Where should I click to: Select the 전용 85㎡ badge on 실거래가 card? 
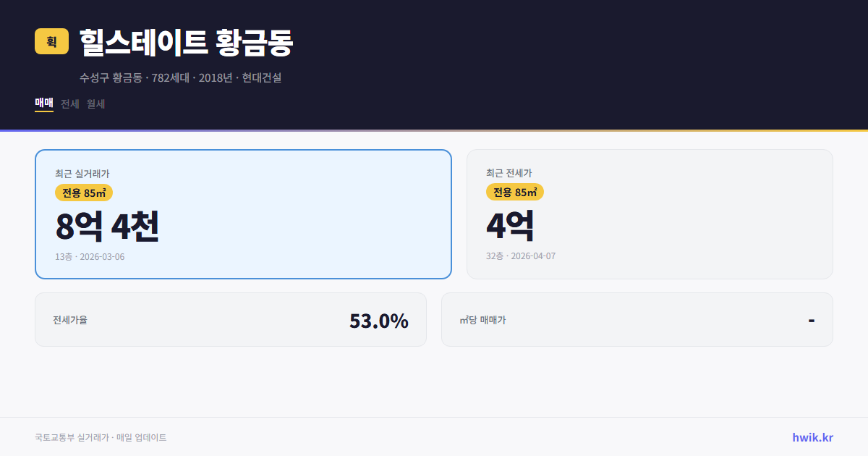point(82,193)
